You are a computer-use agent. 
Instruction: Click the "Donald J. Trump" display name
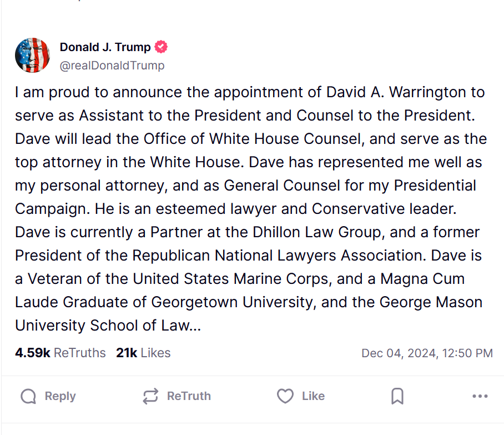tap(105, 47)
